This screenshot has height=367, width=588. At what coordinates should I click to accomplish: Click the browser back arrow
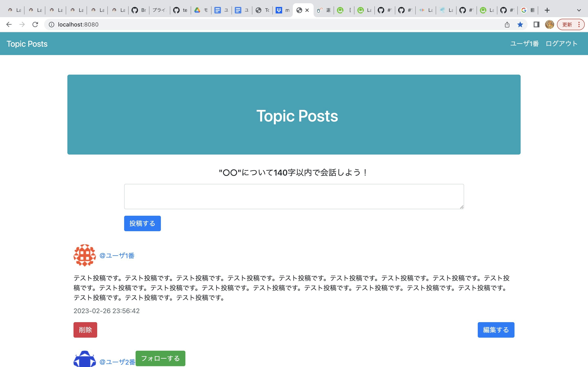click(9, 24)
